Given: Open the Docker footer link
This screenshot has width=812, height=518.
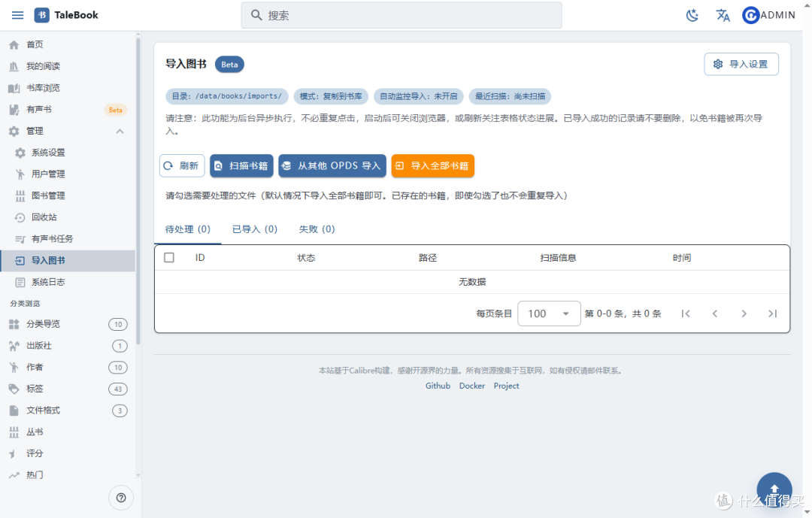Looking at the screenshot, I should click(x=471, y=386).
